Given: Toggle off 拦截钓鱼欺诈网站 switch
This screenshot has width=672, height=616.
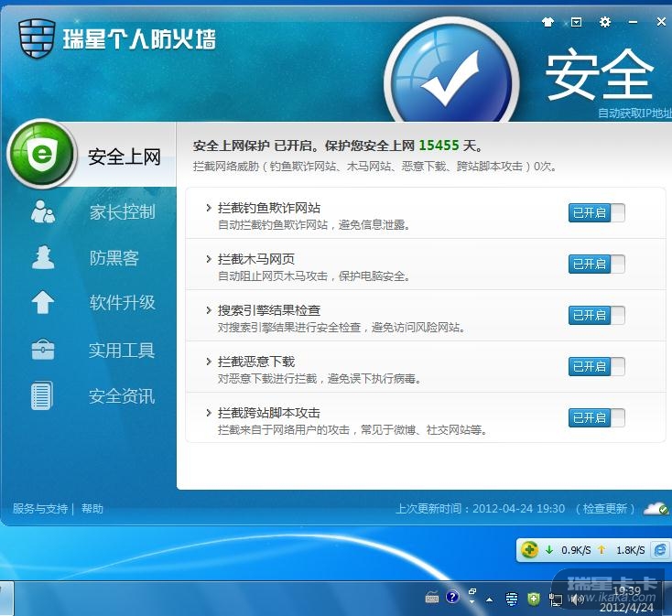Looking at the screenshot, I should [x=597, y=213].
